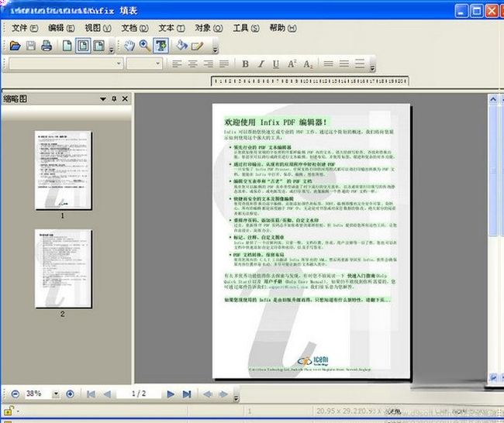The width and height of the screenshot is (504, 423).
Task: Apply subscript formatting
Action: point(308,64)
